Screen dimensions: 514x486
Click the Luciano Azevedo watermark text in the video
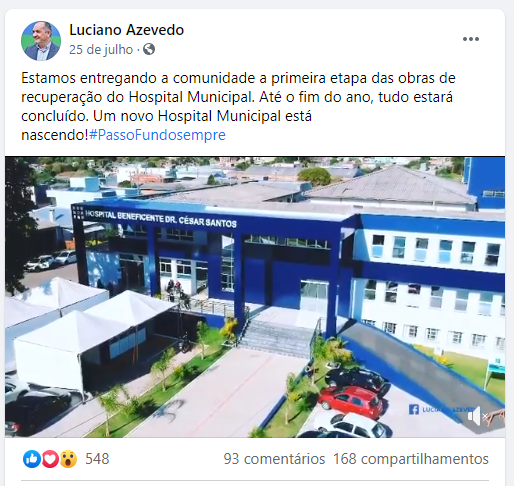[x=448, y=409]
